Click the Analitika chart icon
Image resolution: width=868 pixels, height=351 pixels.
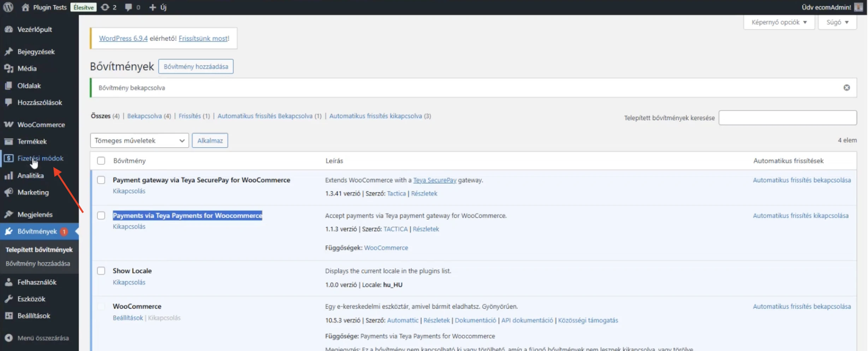click(x=9, y=175)
